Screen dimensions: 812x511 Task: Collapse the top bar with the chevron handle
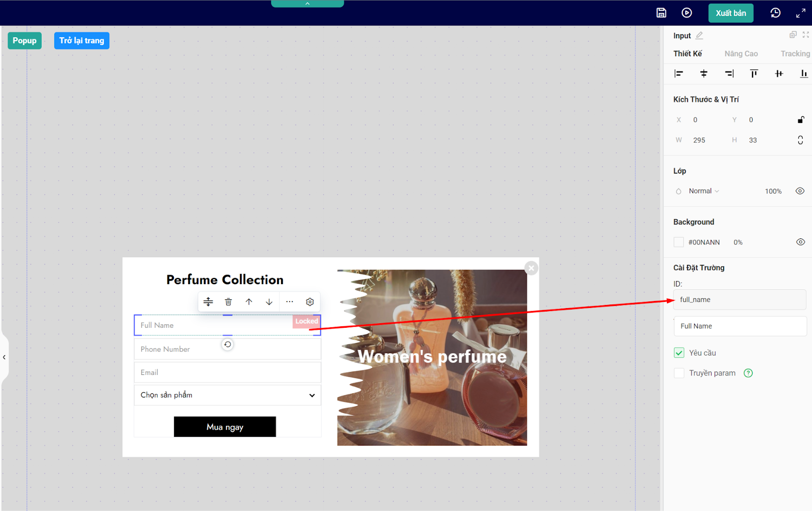tap(308, 4)
